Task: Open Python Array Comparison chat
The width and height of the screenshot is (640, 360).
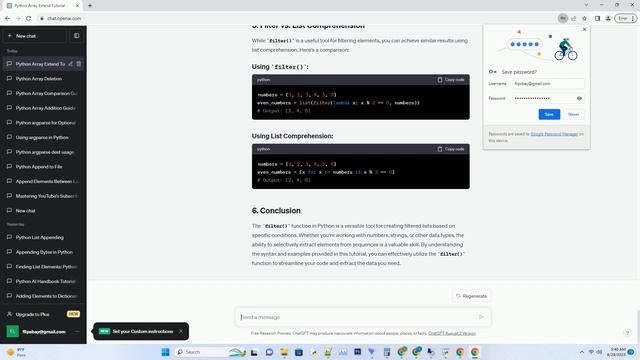Action: point(43,93)
